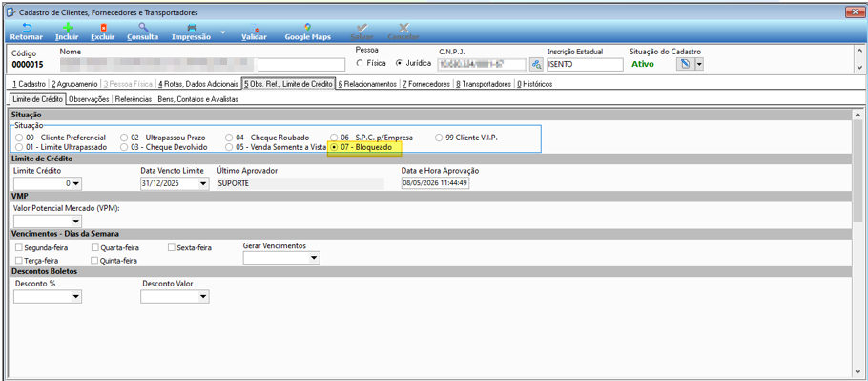Expand the Situação do Cadastro dropdown arrow
Screen dimensions: 868x381
(x=698, y=64)
